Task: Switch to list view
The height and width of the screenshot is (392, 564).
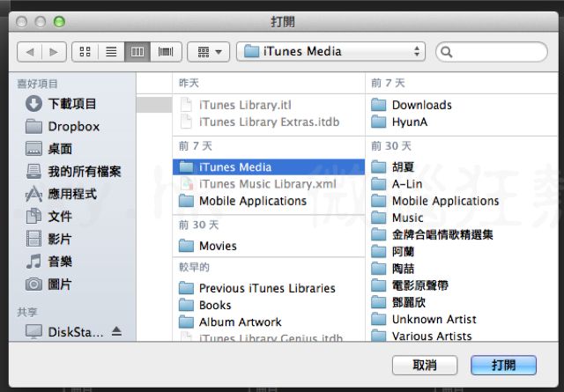Action: click(x=111, y=52)
